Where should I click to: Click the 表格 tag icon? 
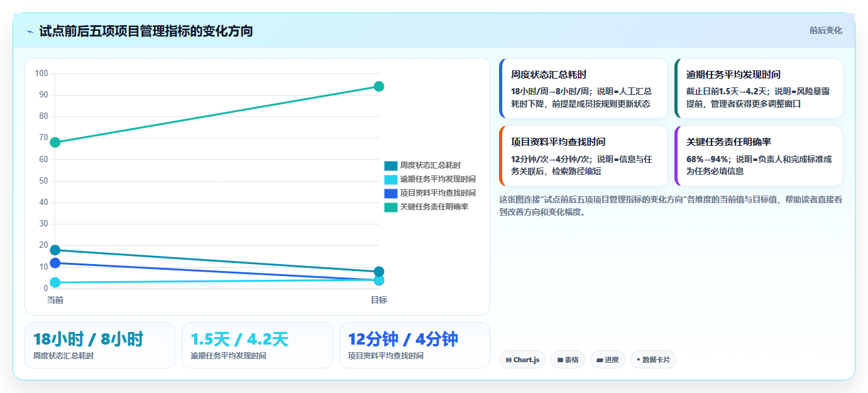560,360
